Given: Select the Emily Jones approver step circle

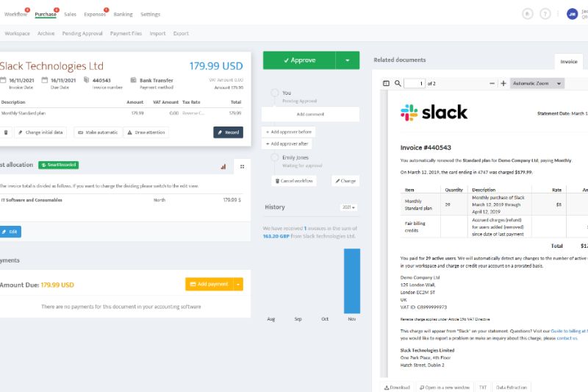Looking at the screenshot, I should click(x=275, y=158).
